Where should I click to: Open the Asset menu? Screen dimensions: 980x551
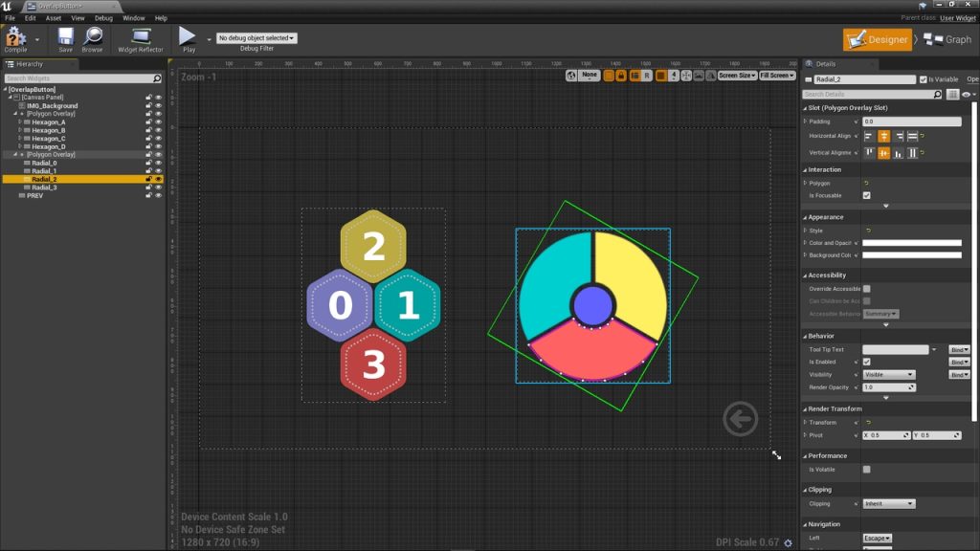click(54, 18)
